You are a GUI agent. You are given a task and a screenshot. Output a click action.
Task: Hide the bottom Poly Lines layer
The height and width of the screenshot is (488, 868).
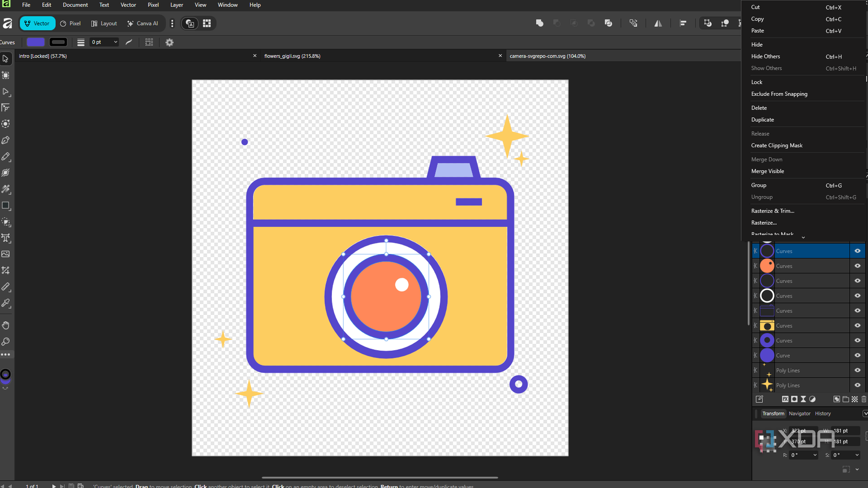tap(857, 385)
